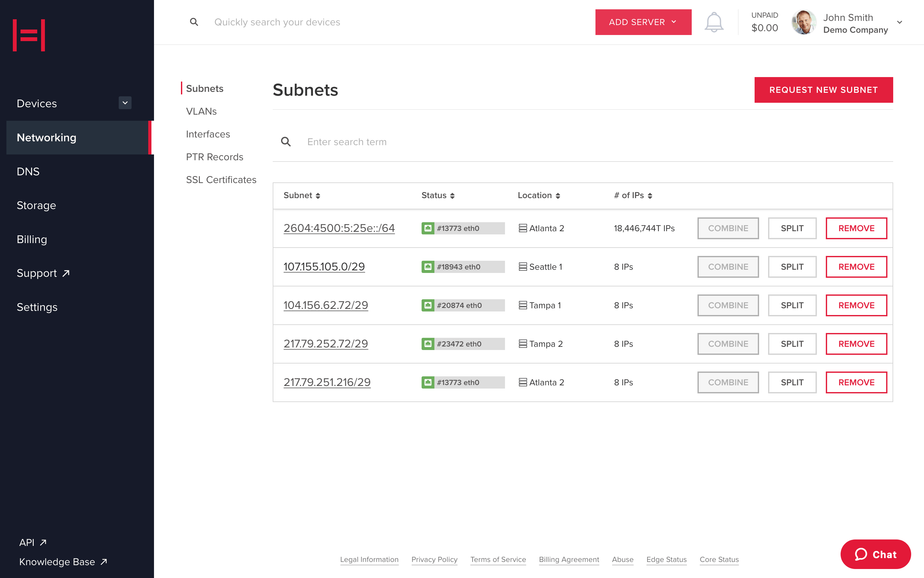Click external-link arrow next to Knowledge Base
Image resolution: width=924 pixels, height=578 pixels.
104,562
